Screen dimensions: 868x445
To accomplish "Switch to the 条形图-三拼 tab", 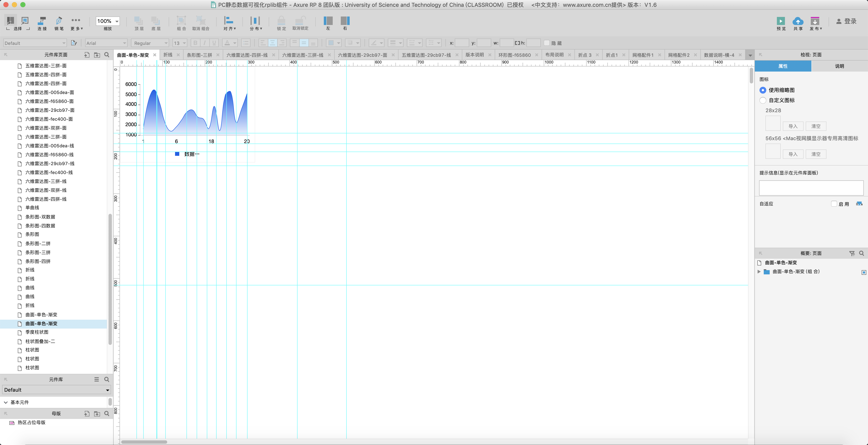I will [199, 55].
